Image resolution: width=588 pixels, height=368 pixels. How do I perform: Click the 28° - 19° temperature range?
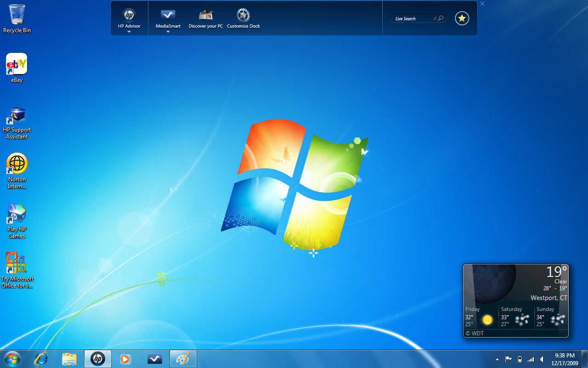(555, 288)
